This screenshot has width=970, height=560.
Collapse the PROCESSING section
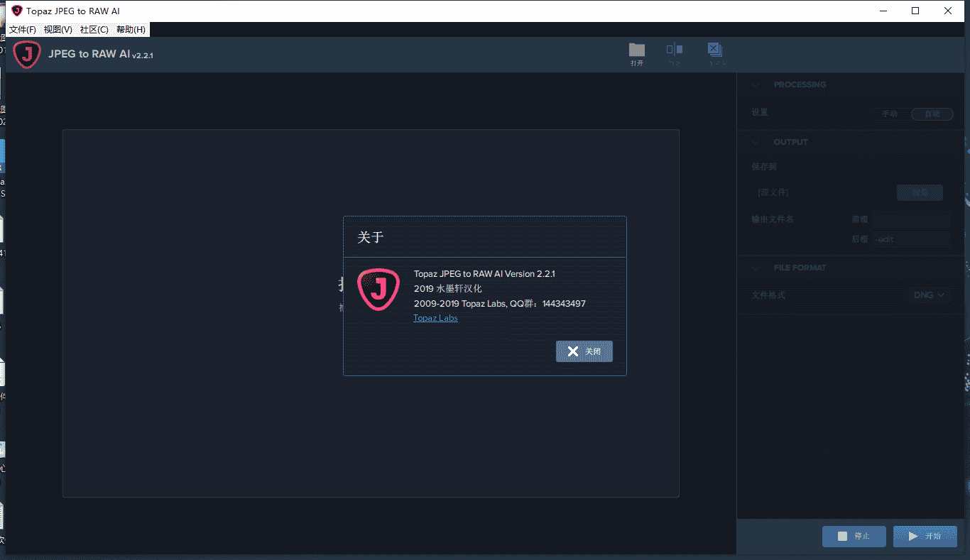tap(756, 84)
